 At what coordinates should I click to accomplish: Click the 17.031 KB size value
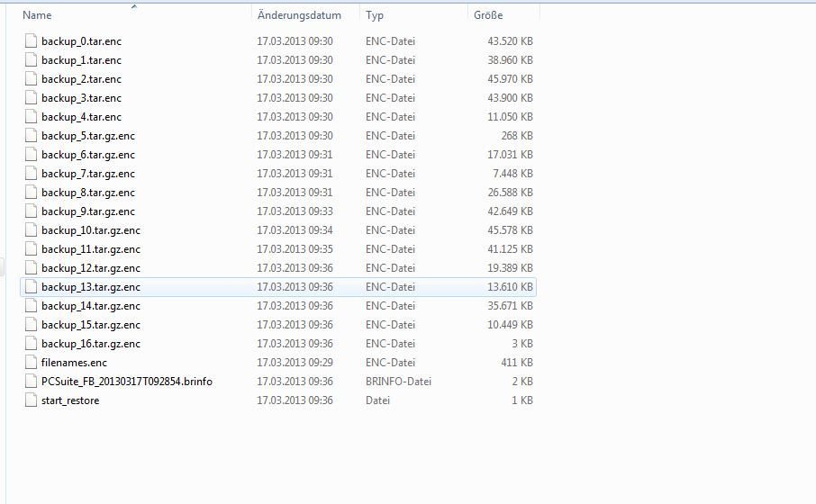510,155
